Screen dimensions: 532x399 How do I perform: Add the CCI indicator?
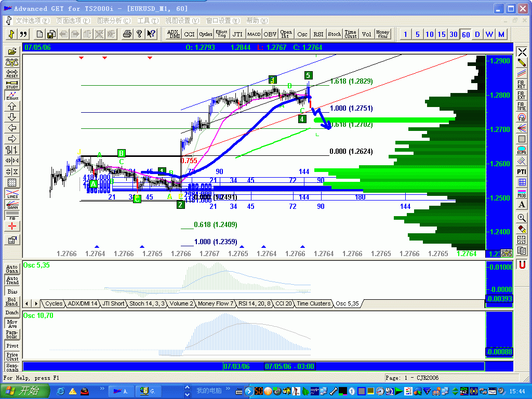tap(189, 34)
